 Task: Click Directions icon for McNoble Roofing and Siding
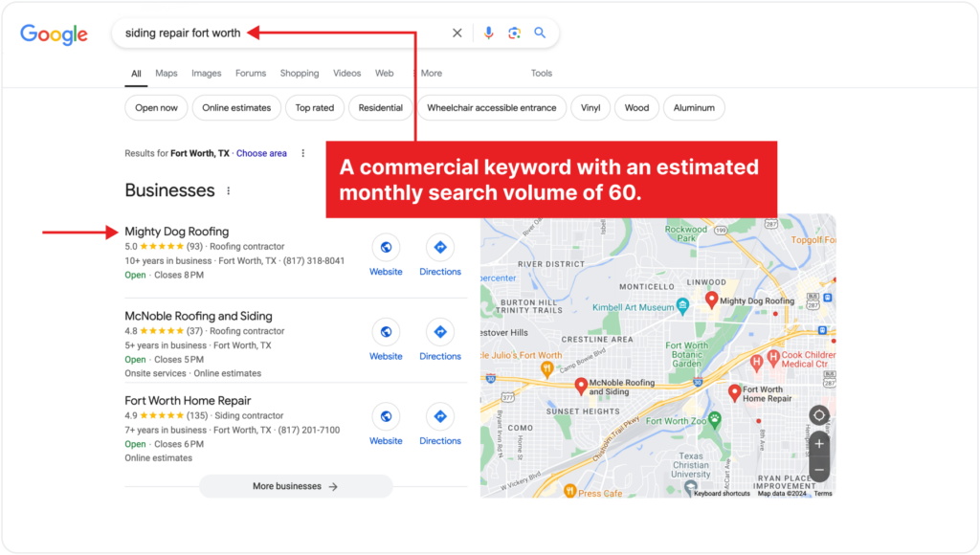[440, 332]
